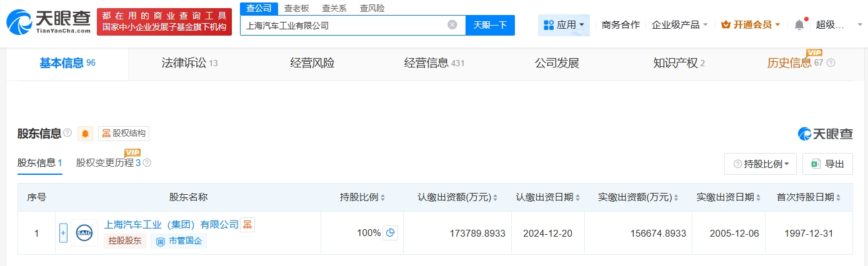Select the 查老板 search tab
Screen dimensions: 868x266
(x=296, y=8)
